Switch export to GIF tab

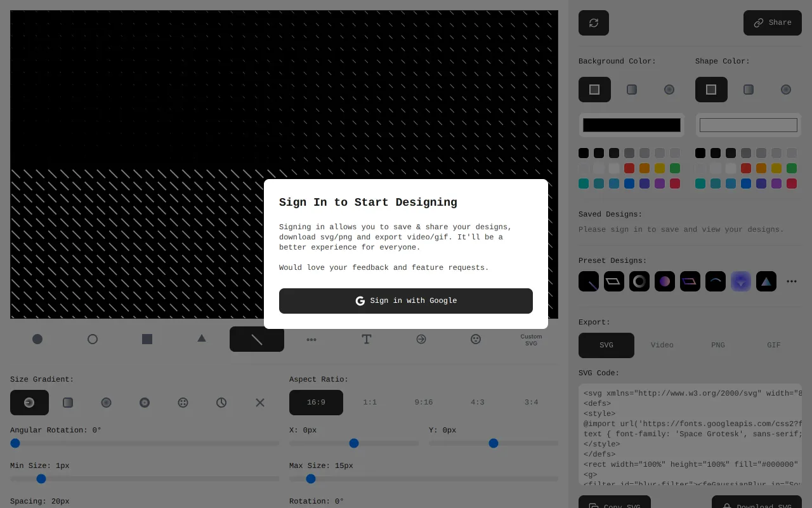(x=774, y=345)
